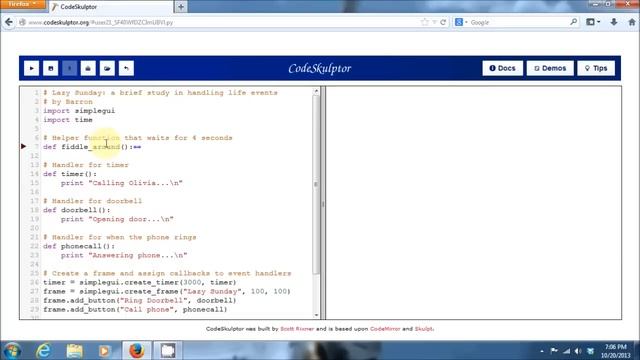The width and height of the screenshot is (640, 360).
Task: Follow the CodeMirror link
Action: tap(385, 329)
